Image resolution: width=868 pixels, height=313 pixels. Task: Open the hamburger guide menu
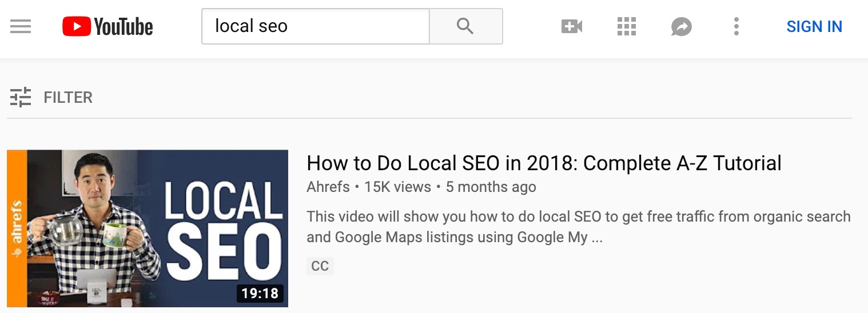click(21, 26)
